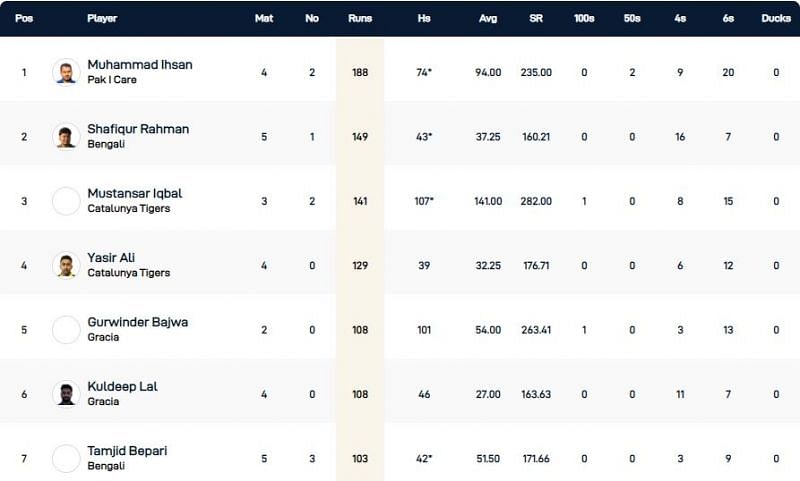The image size is (800, 481).
Task: Click Catalunya Tigers under Yasir Ali
Action: (129, 273)
